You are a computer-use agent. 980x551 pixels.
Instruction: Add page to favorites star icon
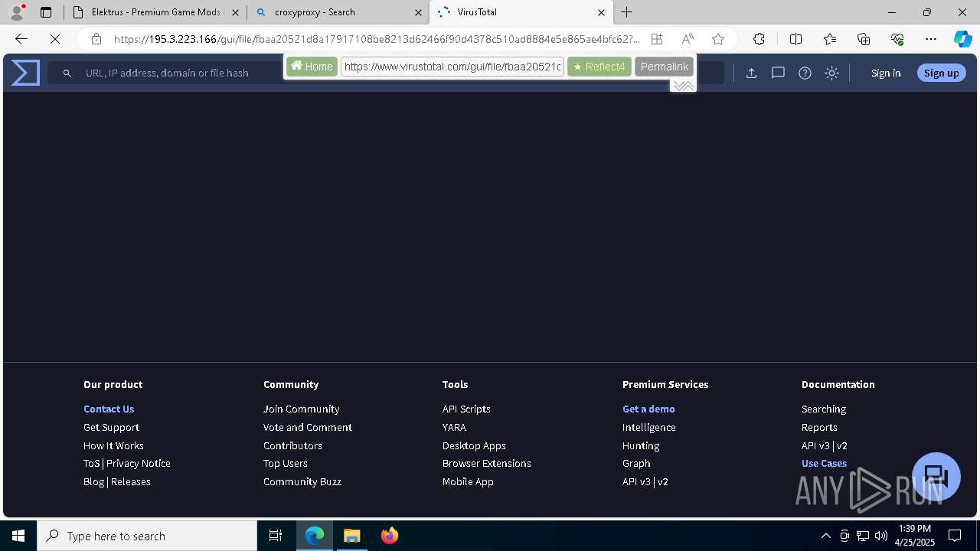[718, 39]
